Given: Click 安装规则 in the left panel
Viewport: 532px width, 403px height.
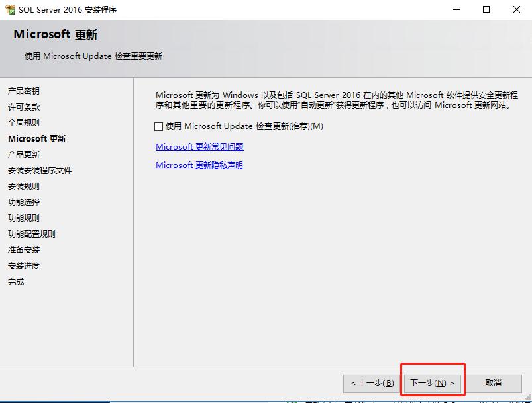Looking at the screenshot, I should coord(24,187).
